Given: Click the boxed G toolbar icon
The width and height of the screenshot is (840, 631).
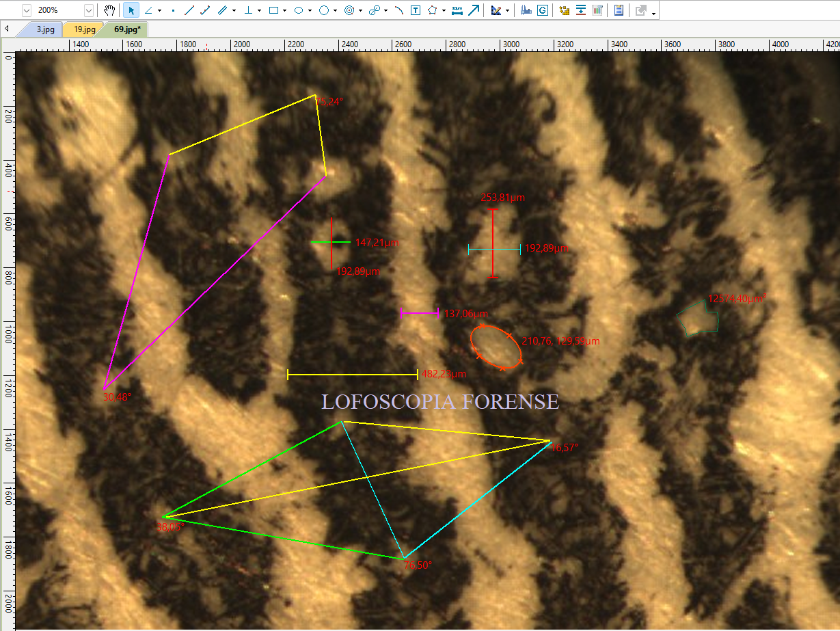Looking at the screenshot, I should click(542, 10).
